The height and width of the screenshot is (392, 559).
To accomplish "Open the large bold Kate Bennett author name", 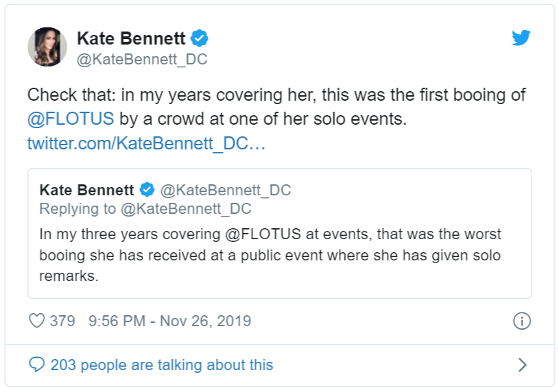I will (130, 38).
